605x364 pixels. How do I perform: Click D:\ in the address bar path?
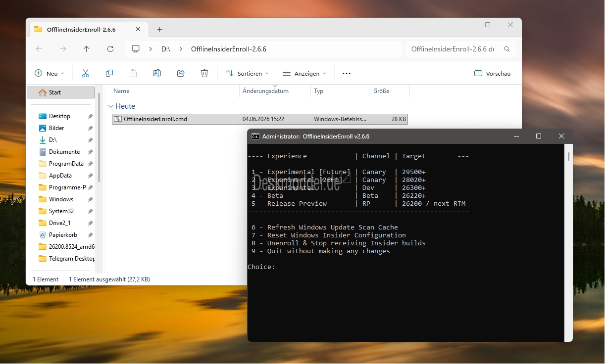tap(166, 49)
